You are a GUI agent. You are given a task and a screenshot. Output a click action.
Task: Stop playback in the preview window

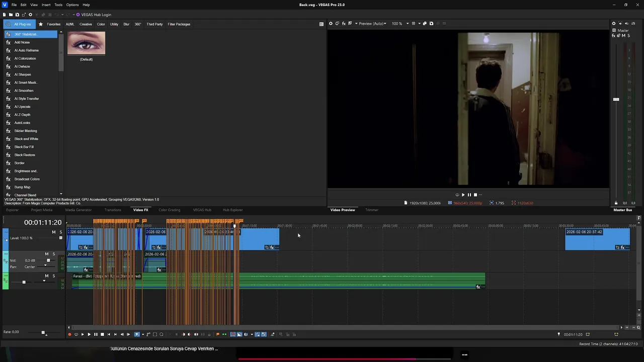475,195
